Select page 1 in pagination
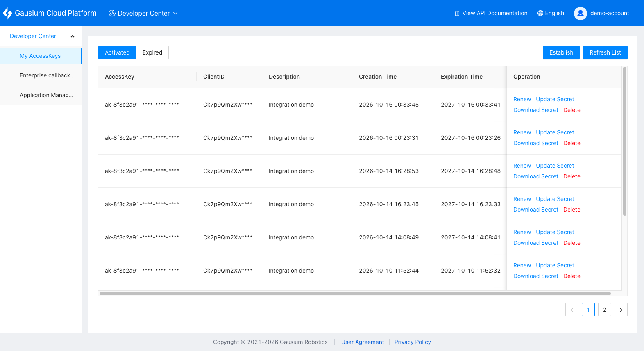The image size is (644, 351). 588,310
